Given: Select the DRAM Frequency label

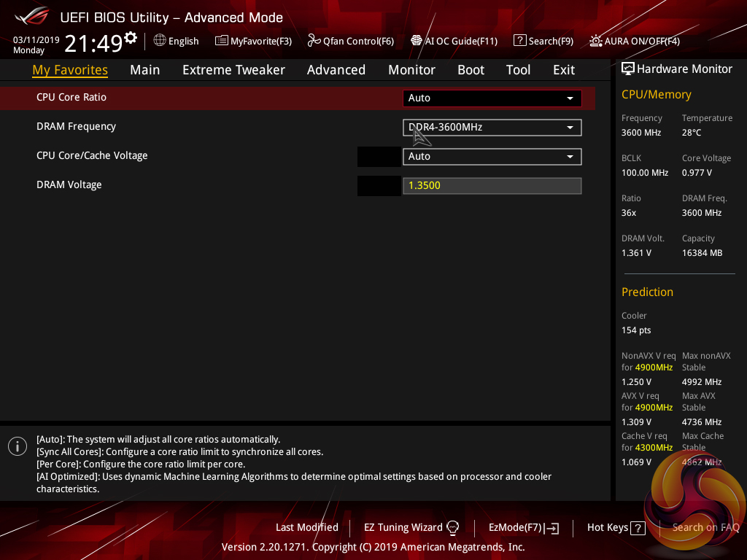Looking at the screenshot, I should pos(76,126).
